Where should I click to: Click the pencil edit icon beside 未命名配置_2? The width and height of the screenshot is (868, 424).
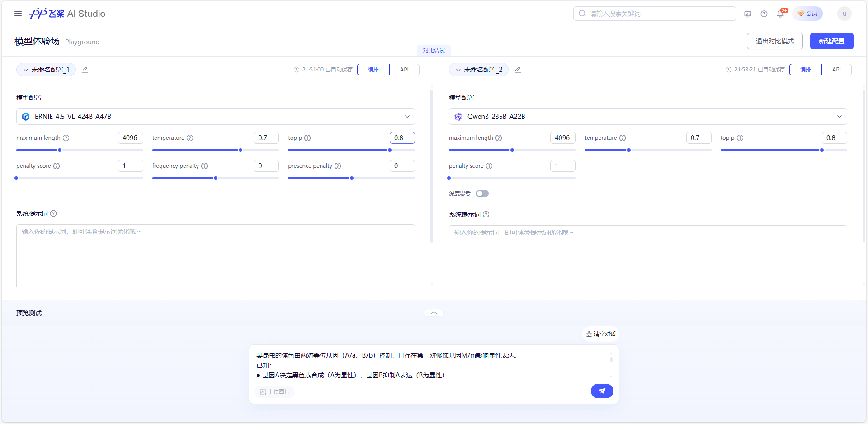pyautogui.click(x=518, y=70)
